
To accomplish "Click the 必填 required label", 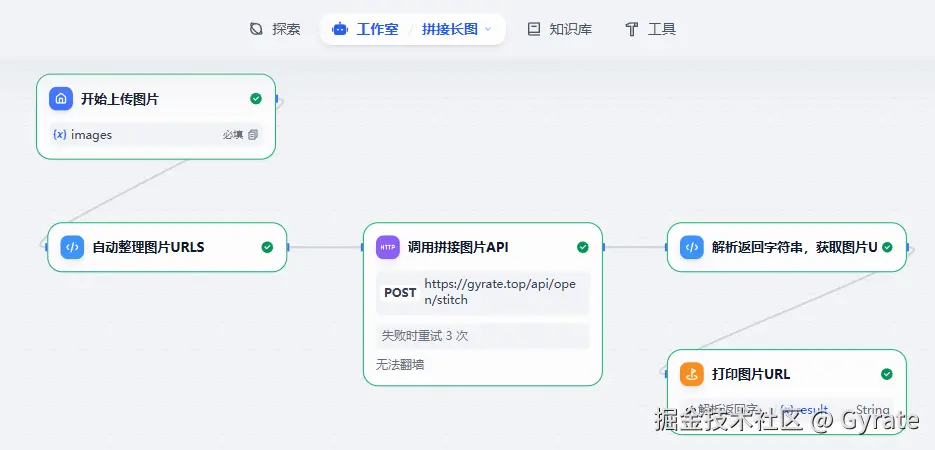I will click(233, 135).
